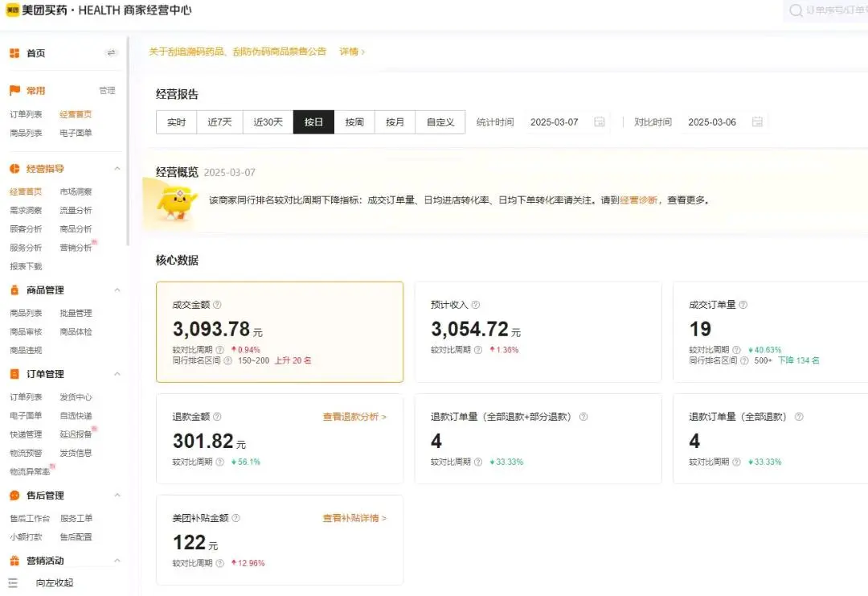
Task: Open 报表下载 in the sidebar
Action: [x=26, y=266]
